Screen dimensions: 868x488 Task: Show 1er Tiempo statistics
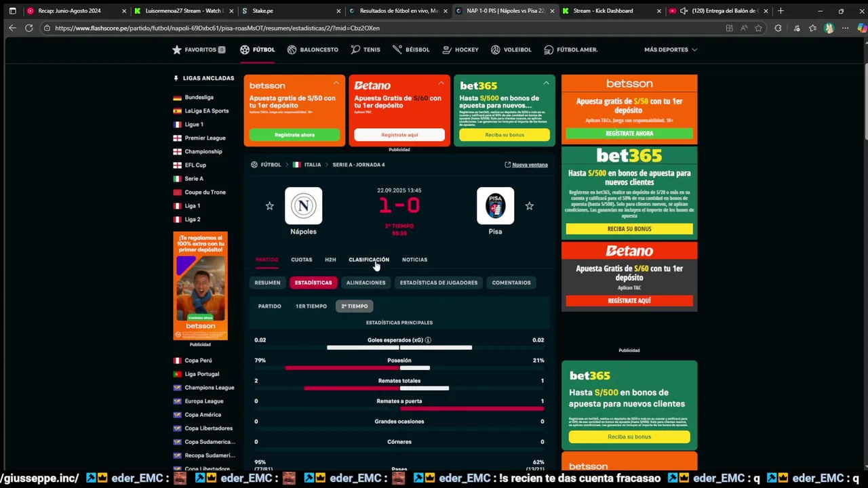tap(311, 306)
